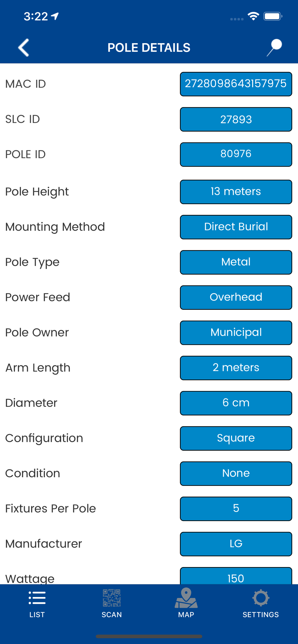Tap the Manufacturer LG button
Viewport: 298px width, 644px height.
(236, 544)
